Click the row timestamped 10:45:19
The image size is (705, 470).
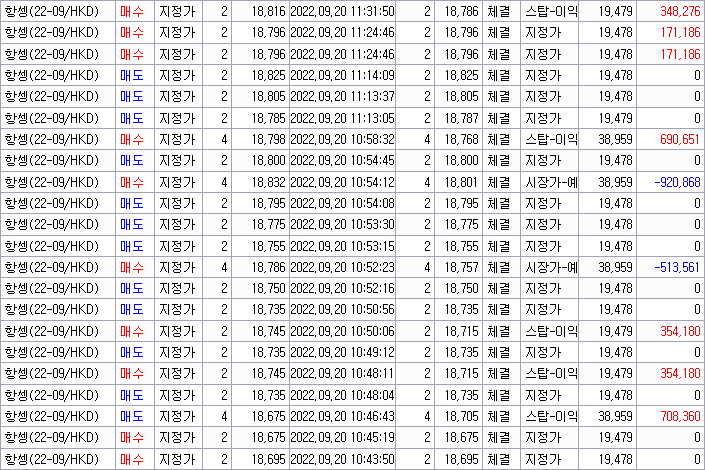pyautogui.click(x=342, y=437)
